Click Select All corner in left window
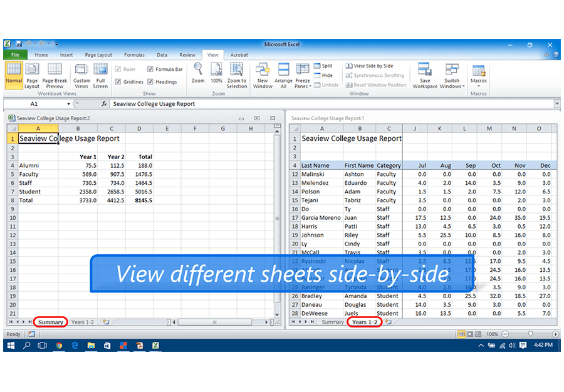Screen dimensions: 564x392 coord(13,128)
